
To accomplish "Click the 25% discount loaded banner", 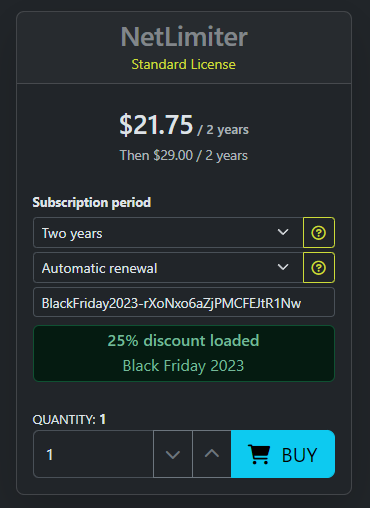I will (x=184, y=353).
